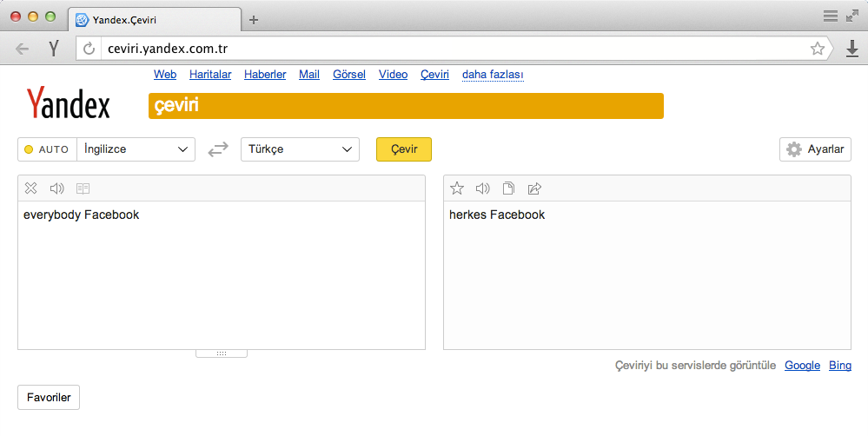Open Ayarlar settings button
Screen dimensions: 868x436
point(815,149)
